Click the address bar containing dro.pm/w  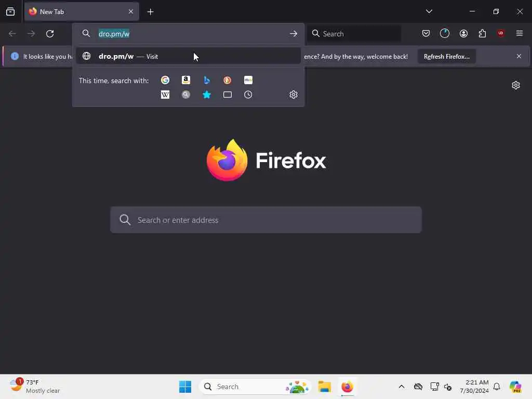tap(188, 34)
